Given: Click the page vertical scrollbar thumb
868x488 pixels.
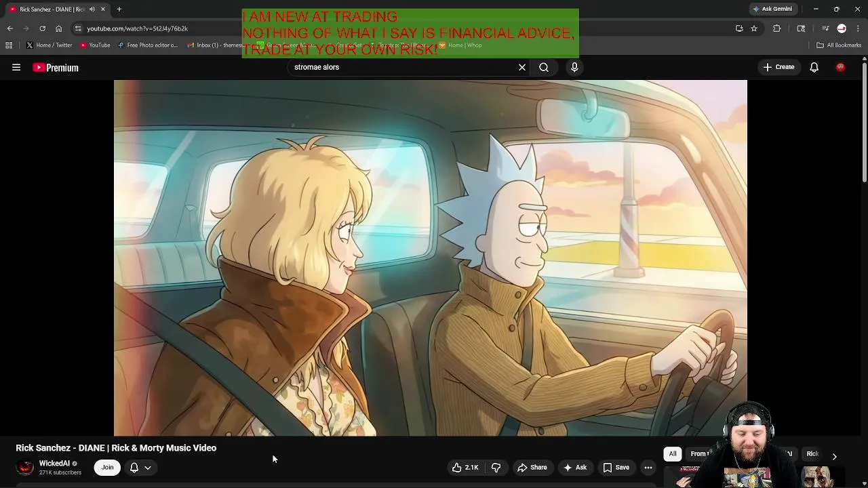Looking at the screenshot, I should click(x=864, y=122).
